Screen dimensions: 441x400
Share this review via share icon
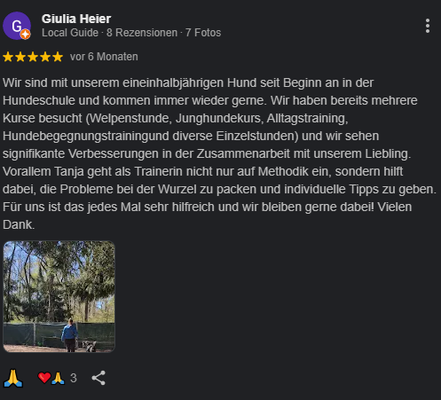point(99,378)
